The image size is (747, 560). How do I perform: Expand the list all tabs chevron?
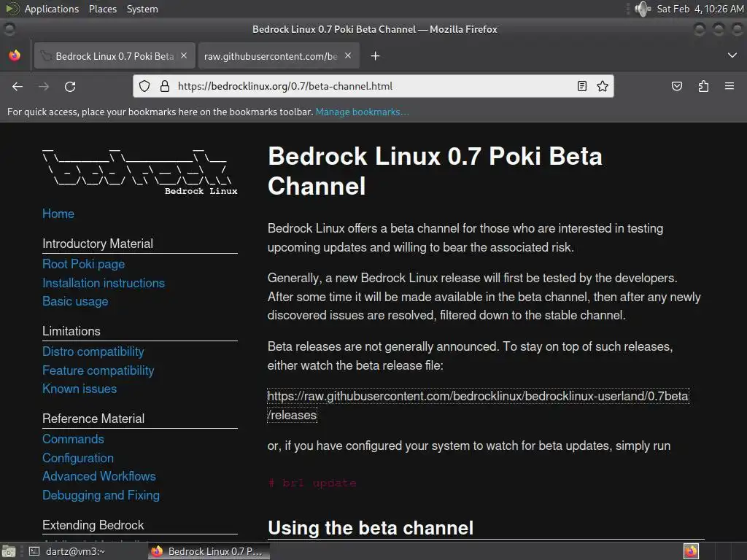click(x=732, y=55)
